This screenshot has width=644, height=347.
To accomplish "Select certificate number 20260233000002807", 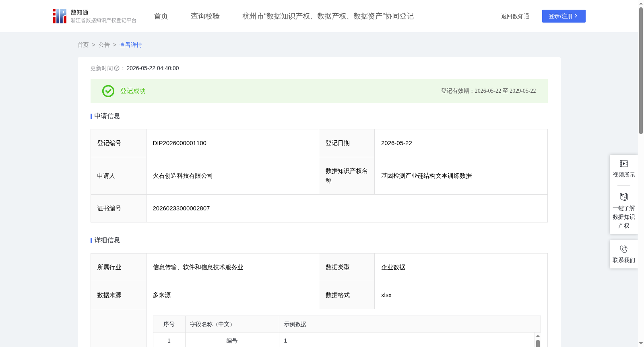I will (181, 208).
